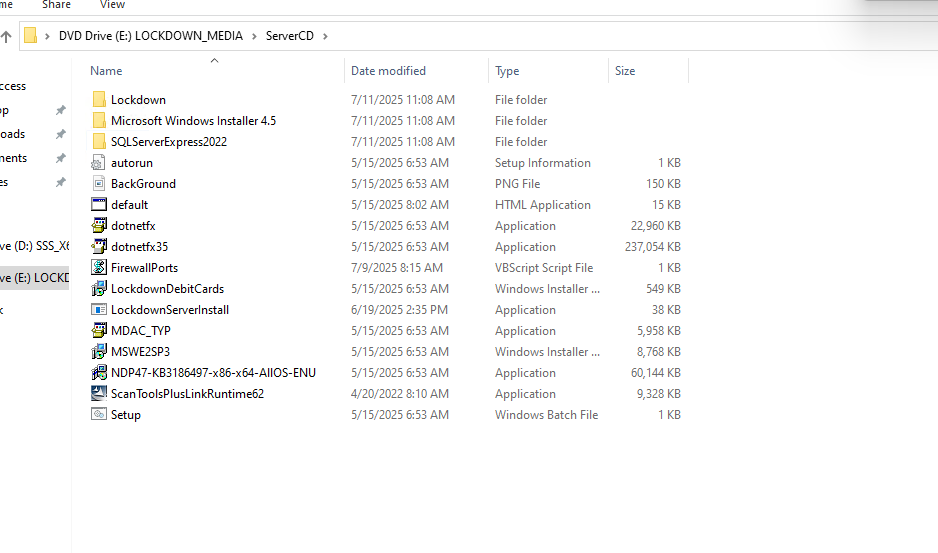This screenshot has height=553, width=938.
Task: Select the file named FirewallPorts
Action: tap(144, 268)
